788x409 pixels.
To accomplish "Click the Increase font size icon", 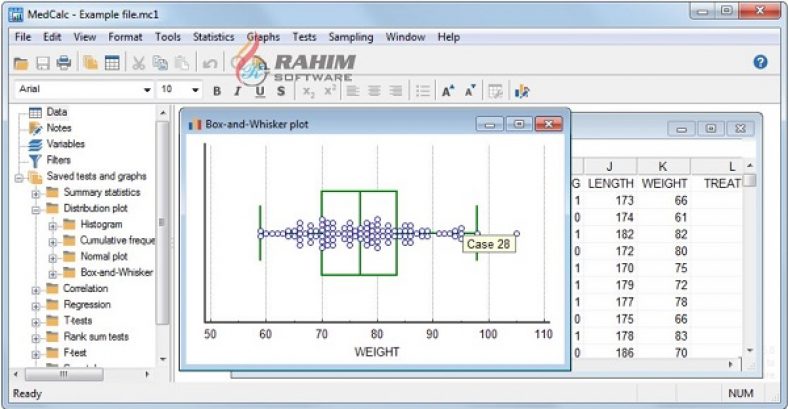I will click(x=448, y=91).
